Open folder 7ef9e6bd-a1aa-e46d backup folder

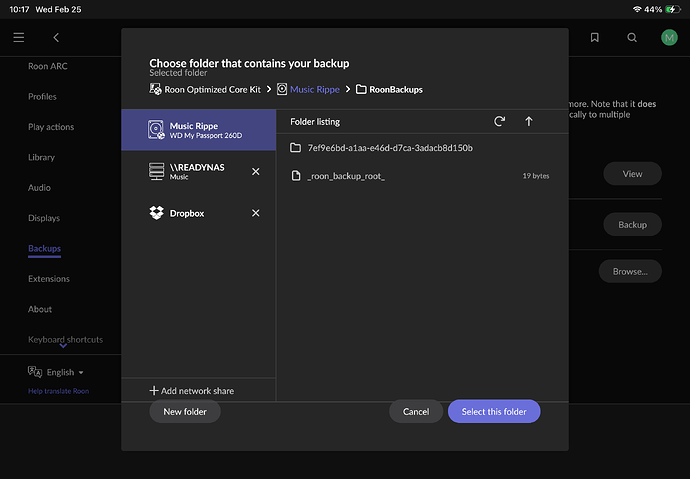[390, 148]
